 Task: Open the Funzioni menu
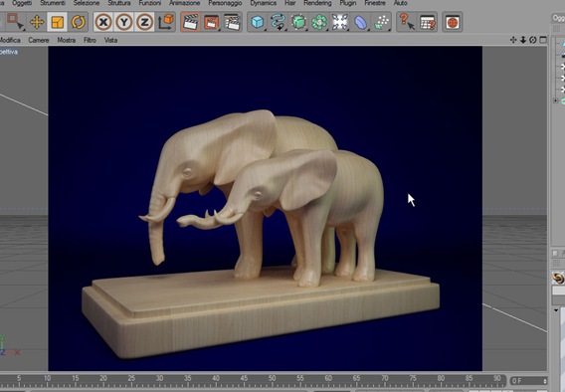click(150, 3)
